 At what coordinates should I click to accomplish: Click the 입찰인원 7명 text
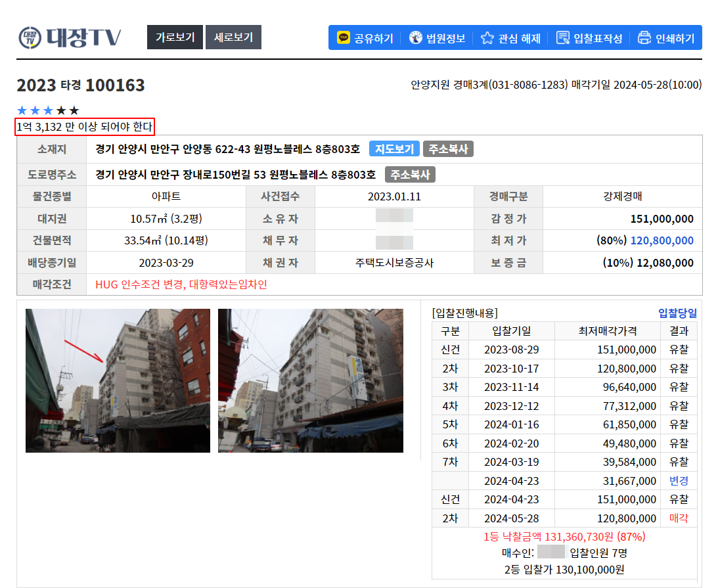tap(598, 553)
